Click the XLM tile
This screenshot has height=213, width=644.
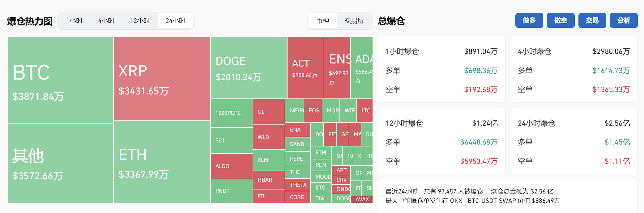[x=269, y=160]
